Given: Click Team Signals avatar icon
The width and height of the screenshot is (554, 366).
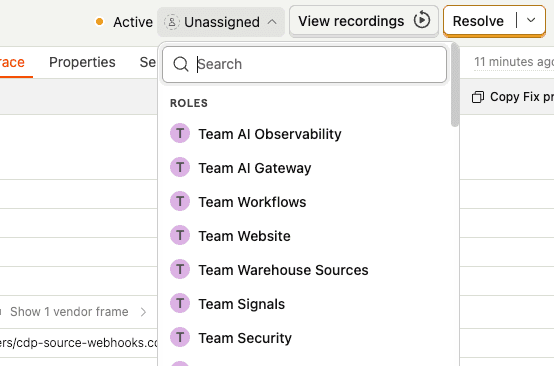Looking at the screenshot, I should (x=180, y=303).
